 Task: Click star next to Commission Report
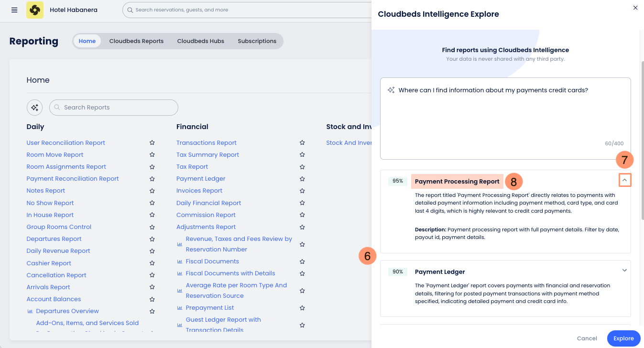pos(302,215)
